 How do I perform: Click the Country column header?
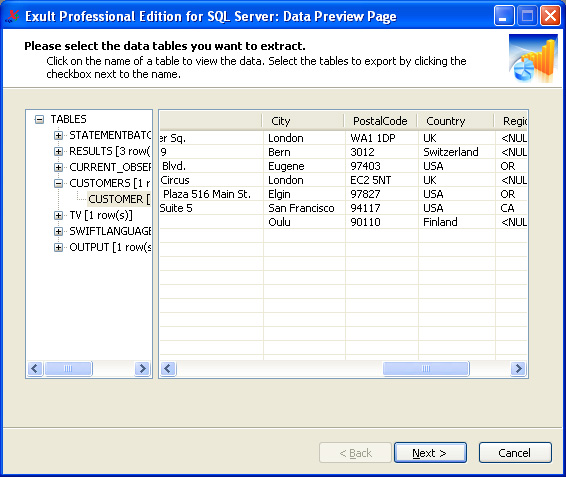[x=456, y=121]
